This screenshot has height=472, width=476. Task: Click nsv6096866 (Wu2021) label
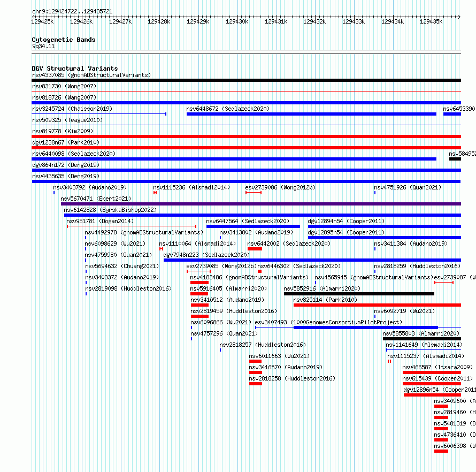pos(221,322)
